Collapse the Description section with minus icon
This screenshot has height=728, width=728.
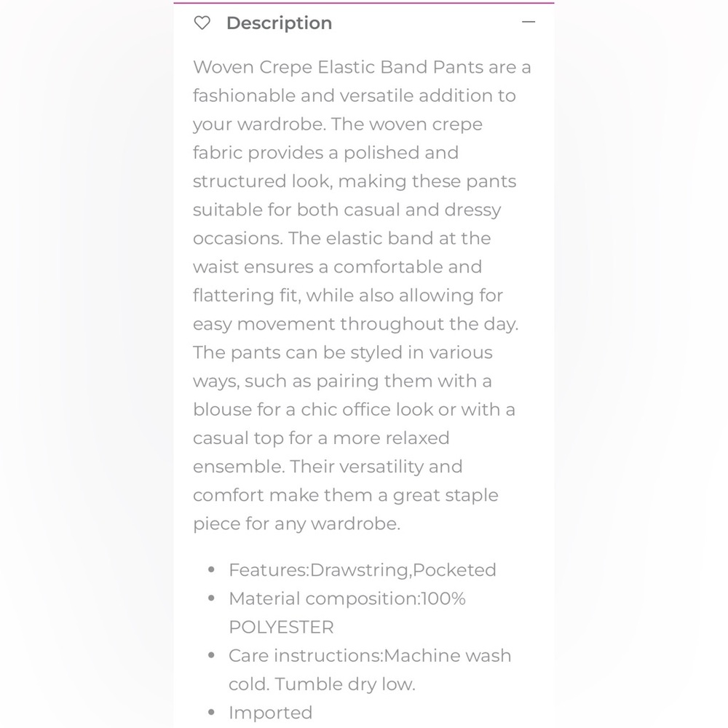pos(529,22)
